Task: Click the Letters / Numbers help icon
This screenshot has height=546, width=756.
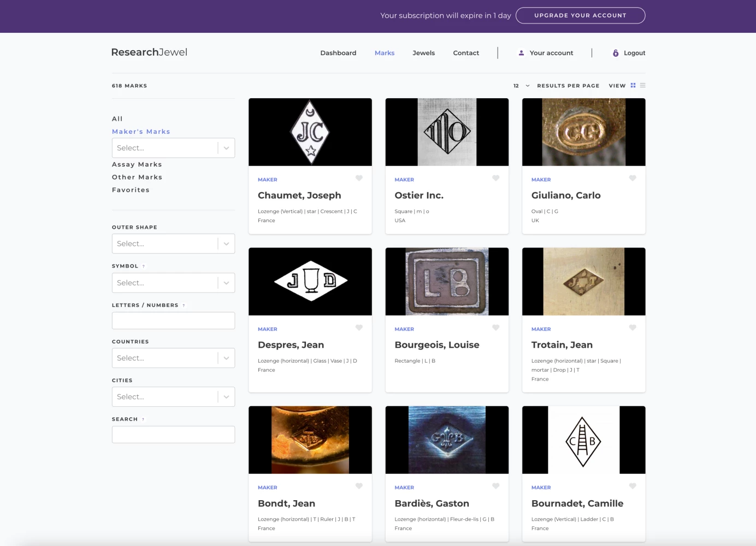Action: tap(184, 306)
